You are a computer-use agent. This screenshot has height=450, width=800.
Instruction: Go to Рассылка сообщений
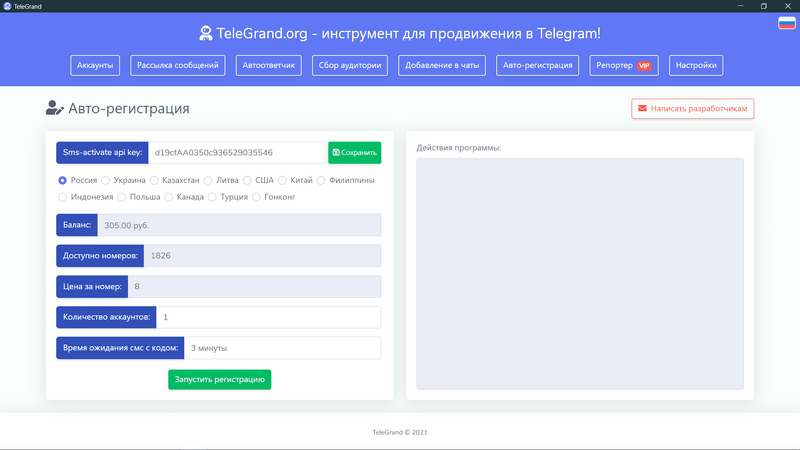(178, 65)
